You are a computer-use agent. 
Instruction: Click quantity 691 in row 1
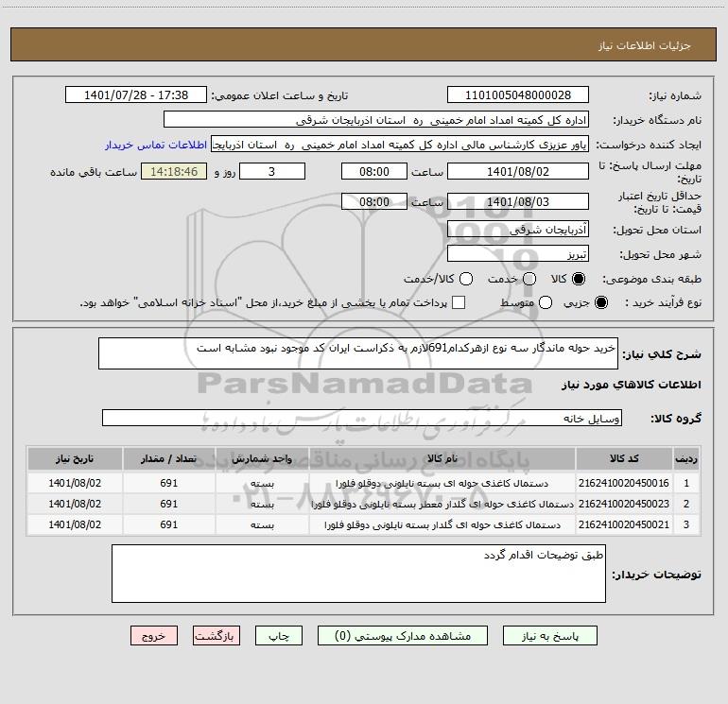click(169, 483)
